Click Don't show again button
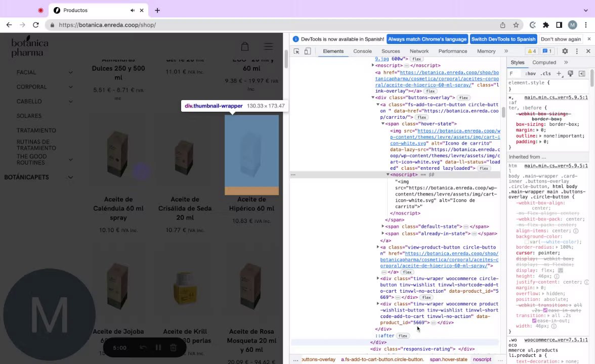This screenshot has height=364, width=595. [x=561, y=39]
